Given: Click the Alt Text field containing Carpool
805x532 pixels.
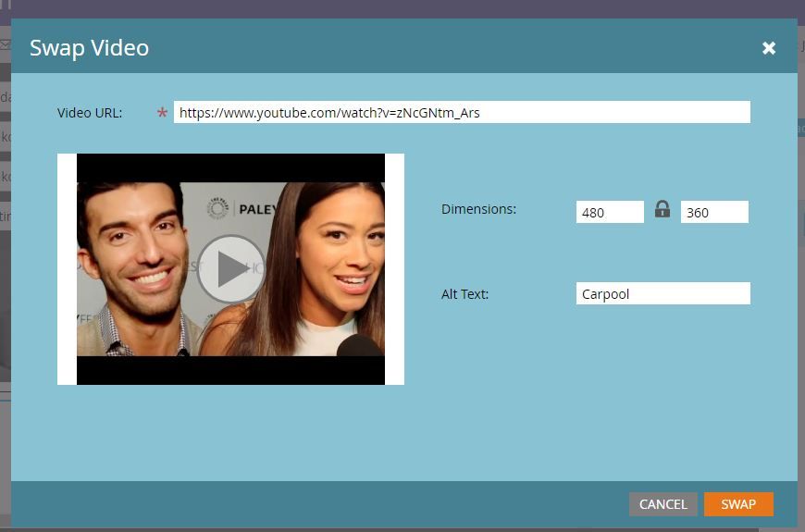Looking at the screenshot, I should click(x=662, y=294).
